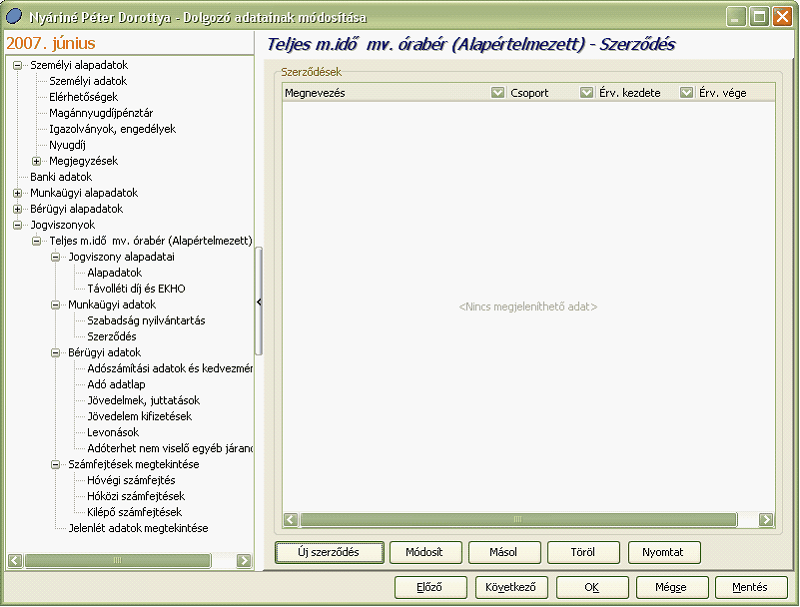
Task: Collapse the Jogviszonyok node using its minus box
Action: coord(17,225)
